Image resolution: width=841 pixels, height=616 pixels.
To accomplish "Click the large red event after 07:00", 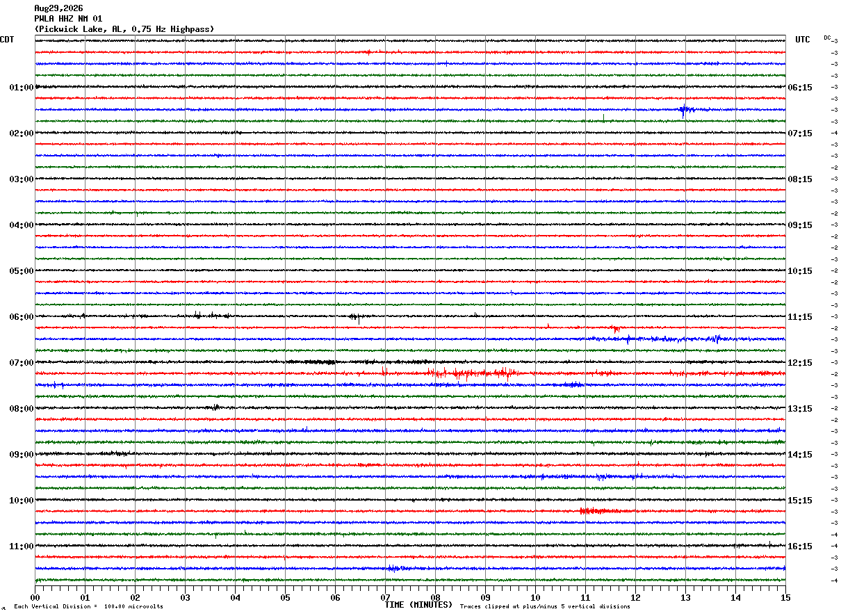I will coord(473,374).
